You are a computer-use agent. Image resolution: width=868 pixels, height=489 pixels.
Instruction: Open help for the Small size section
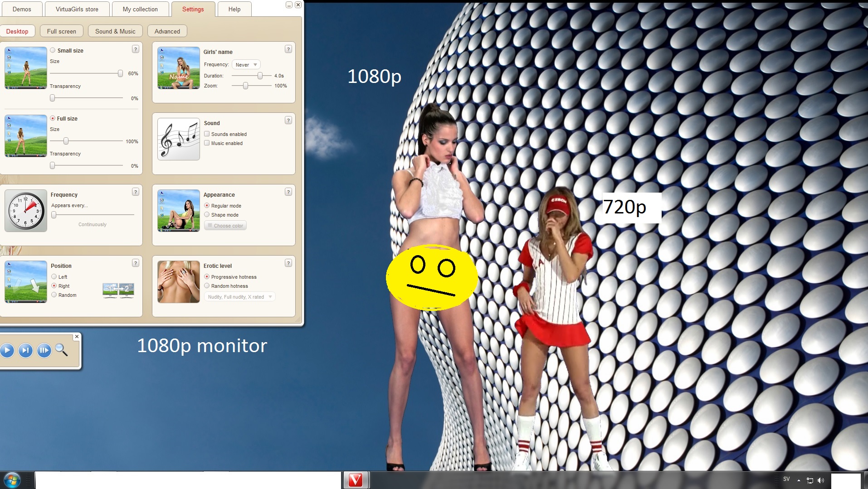135,49
